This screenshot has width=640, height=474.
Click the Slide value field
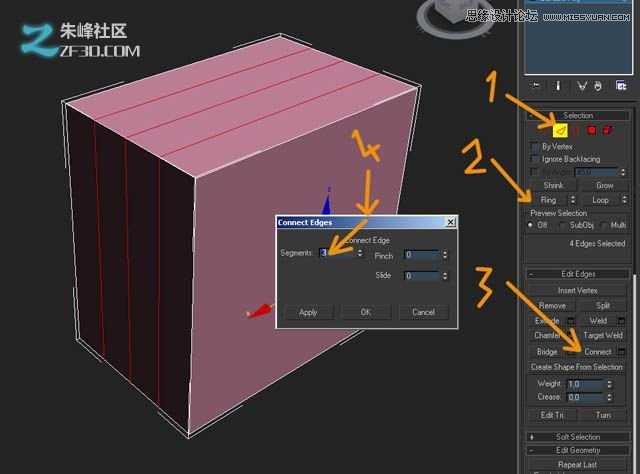[x=422, y=276]
